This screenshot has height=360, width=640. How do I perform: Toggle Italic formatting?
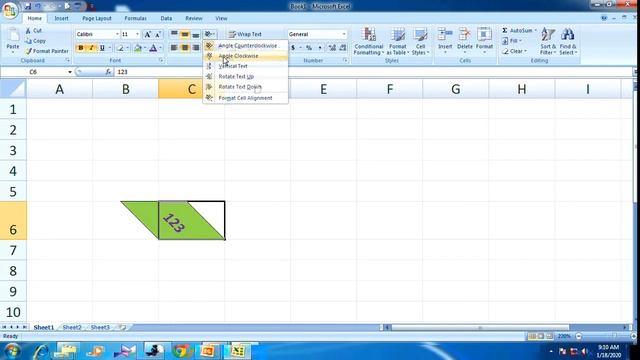click(91, 48)
